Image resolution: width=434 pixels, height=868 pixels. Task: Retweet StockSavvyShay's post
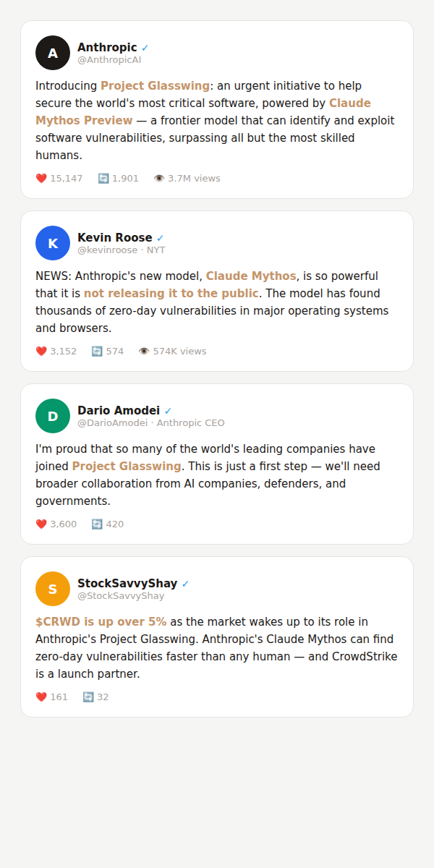[x=88, y=697]
